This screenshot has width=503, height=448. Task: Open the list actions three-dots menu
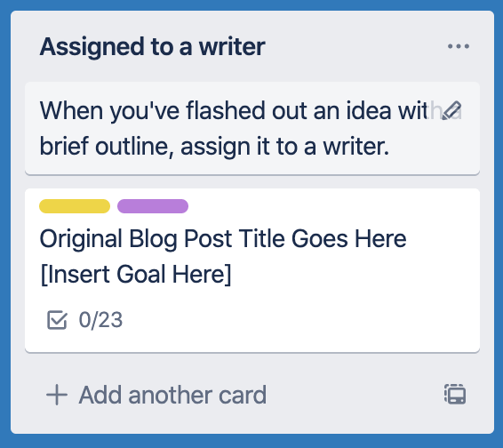[459, 46]
